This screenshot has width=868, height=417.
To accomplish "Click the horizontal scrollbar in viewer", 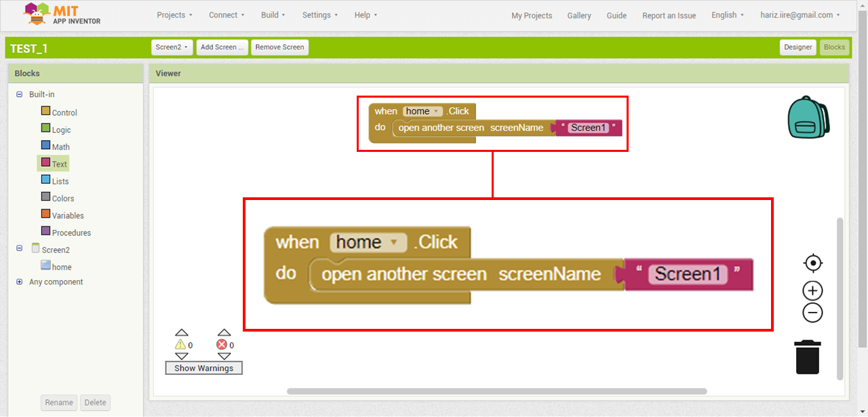I will pyautogui.click(x=496, y=391).
